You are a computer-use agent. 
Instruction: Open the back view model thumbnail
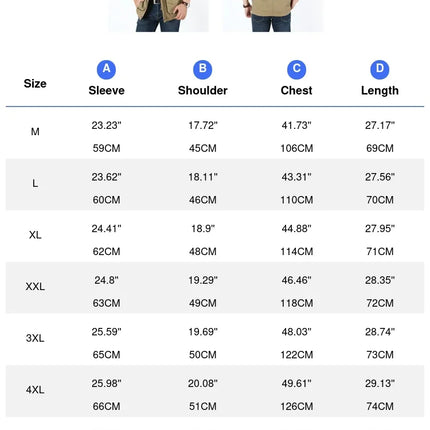273,16
